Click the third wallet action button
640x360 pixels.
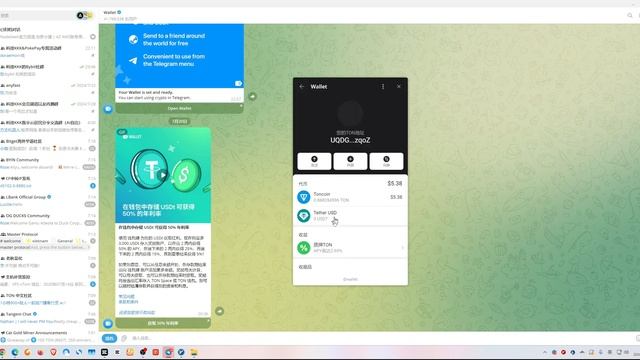(x=386, y=161)
